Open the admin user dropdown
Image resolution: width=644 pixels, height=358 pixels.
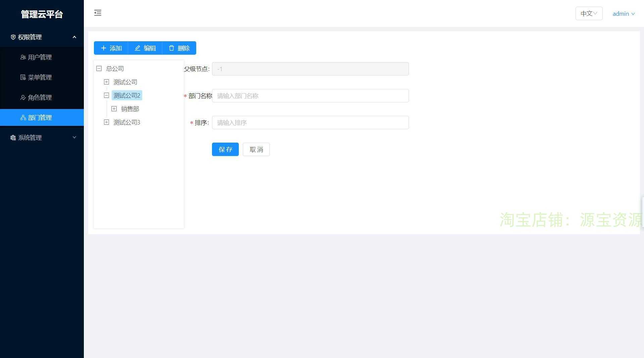coord(624,14)
